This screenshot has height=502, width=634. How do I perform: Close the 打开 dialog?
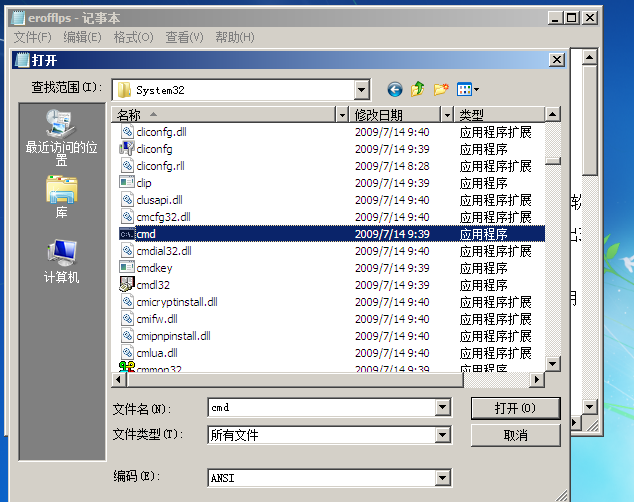(x=557, y=60)
